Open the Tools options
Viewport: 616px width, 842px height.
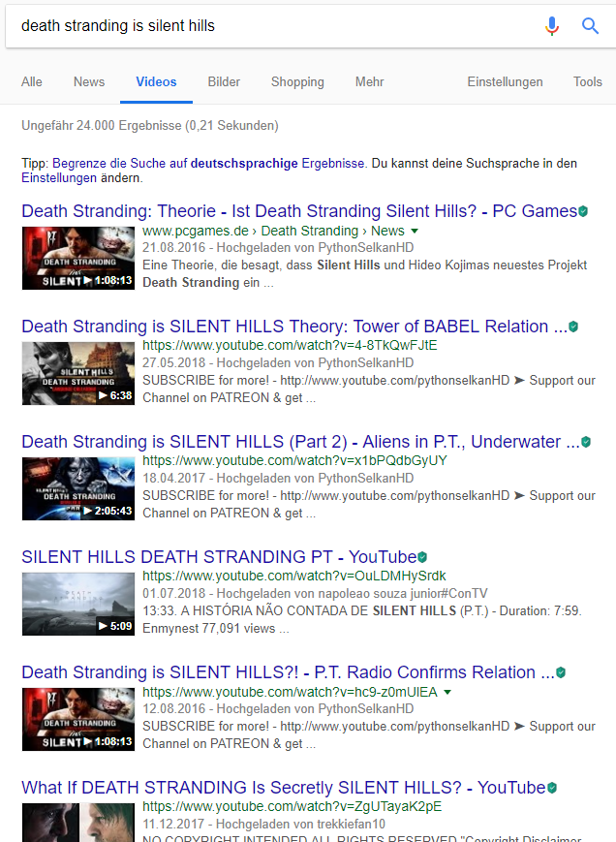(x=588, y=81)
